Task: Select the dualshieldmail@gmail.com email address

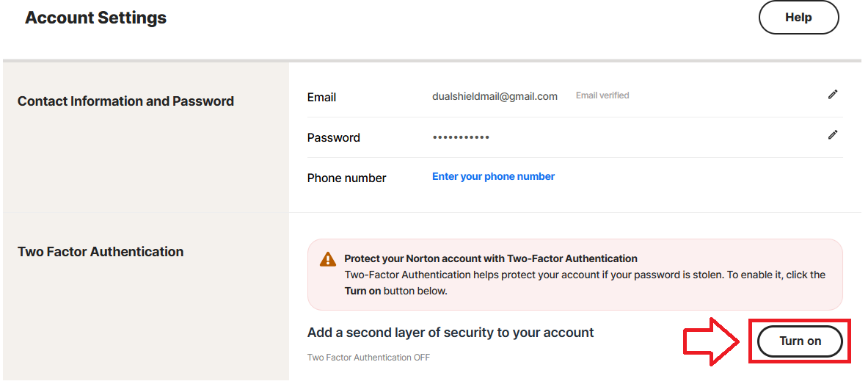Action: click(495, 96)
